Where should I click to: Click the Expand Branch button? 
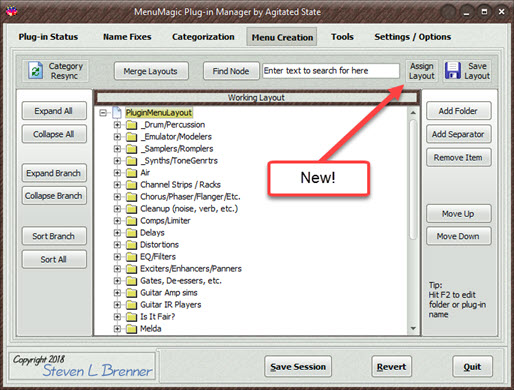(x=54, y=173)
